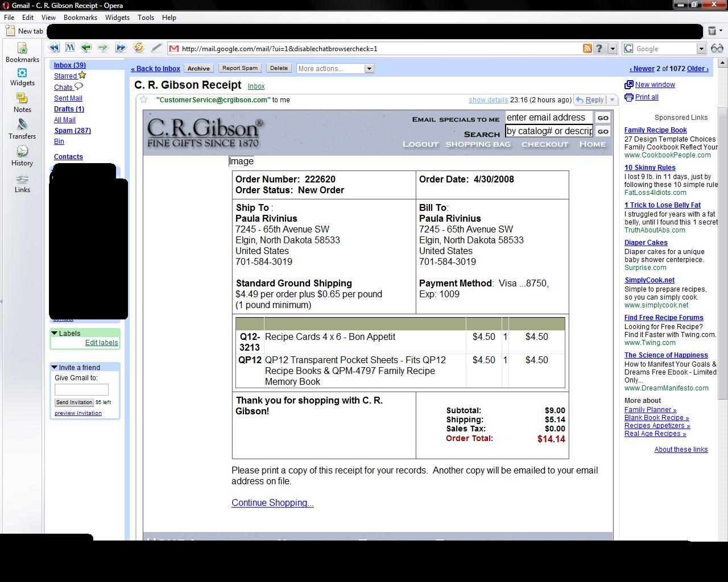Open the Edit menu
The image size is (728, 582).
pyautogui.click(x=28, y=18)
